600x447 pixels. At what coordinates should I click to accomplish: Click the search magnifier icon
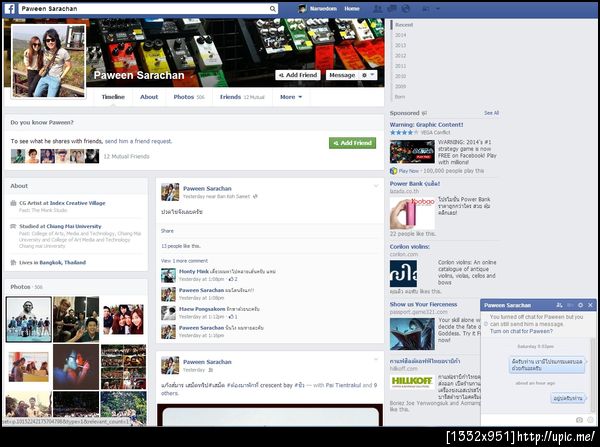[x=272, y=8]
